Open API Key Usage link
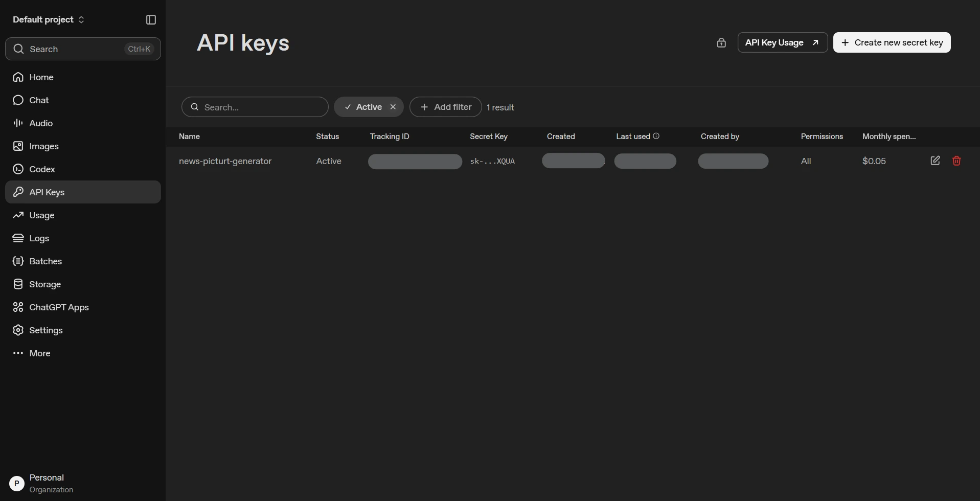 point(782,42)
